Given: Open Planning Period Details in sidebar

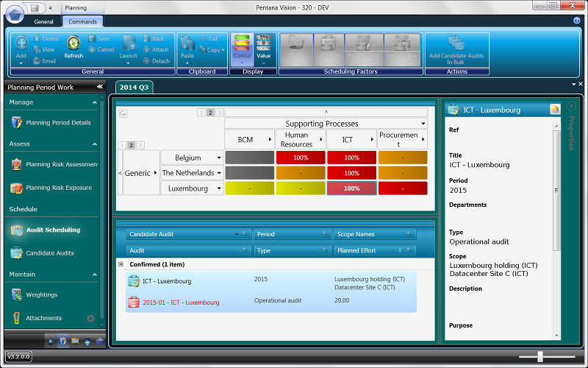Looking at the screenshot, I should coord(51,122).
